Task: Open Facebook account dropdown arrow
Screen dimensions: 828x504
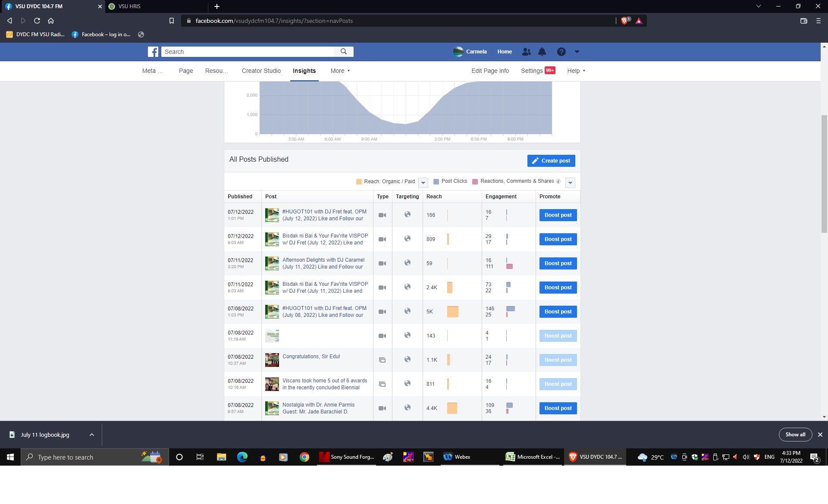Action: (577, 52)
